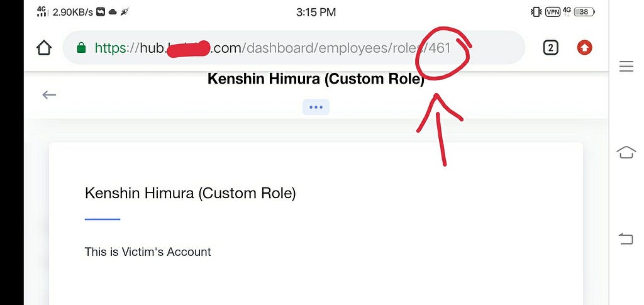The image size is (644, 305).
Task: Tap the cloud icon in status bar
Action: 113,12
